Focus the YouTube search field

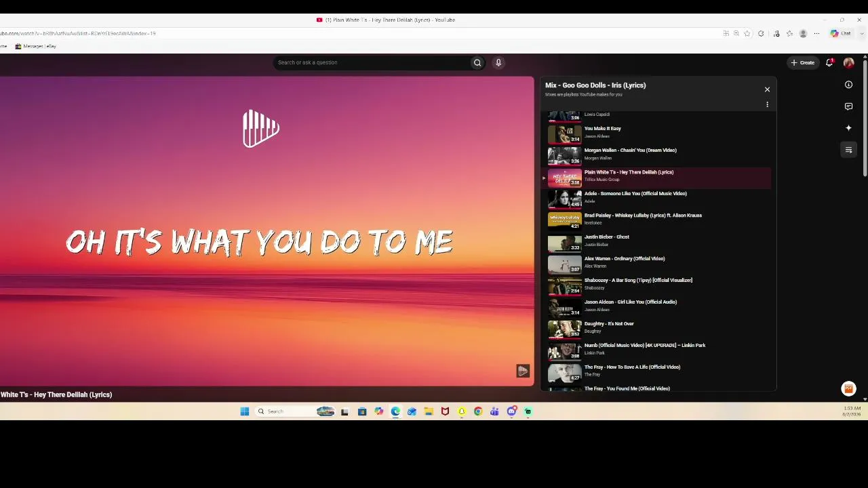pos(372,63)
